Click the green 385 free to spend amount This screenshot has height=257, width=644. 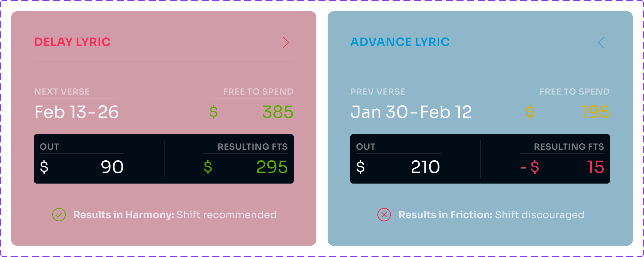click(278, 112)
